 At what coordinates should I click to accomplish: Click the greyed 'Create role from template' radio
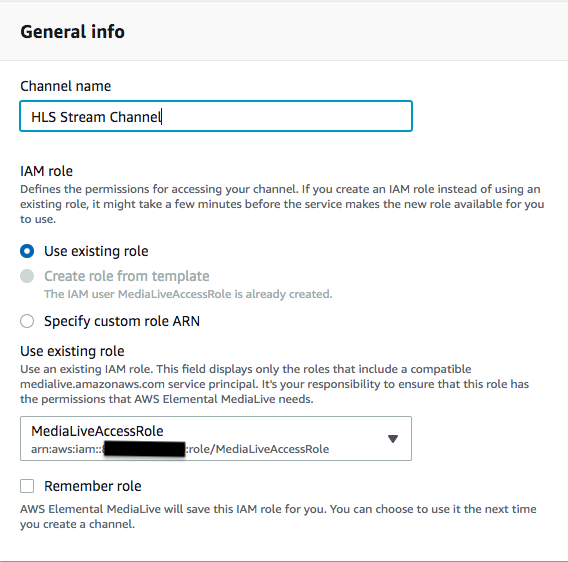(x=27, y=276)
